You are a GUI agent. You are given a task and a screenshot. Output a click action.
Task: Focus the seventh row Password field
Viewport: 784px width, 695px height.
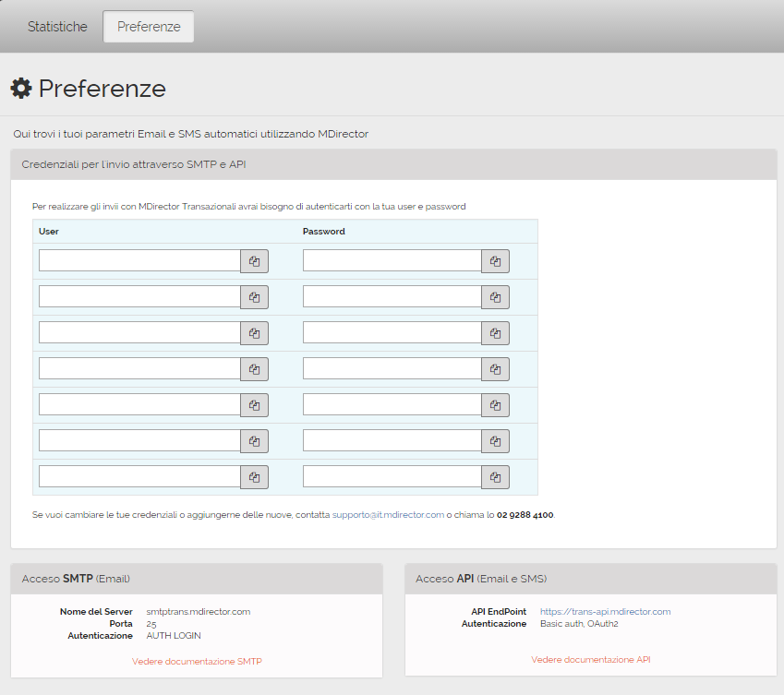tap(392, 476)
